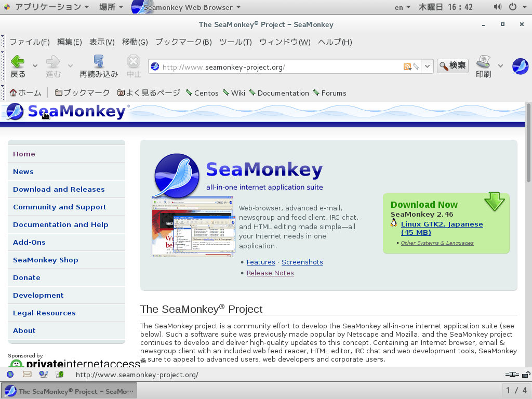Bookmark this page using the address bar bookmark icon
This screenshot has width=532, height=399.
pyautogui.click(x=415, y=66)
